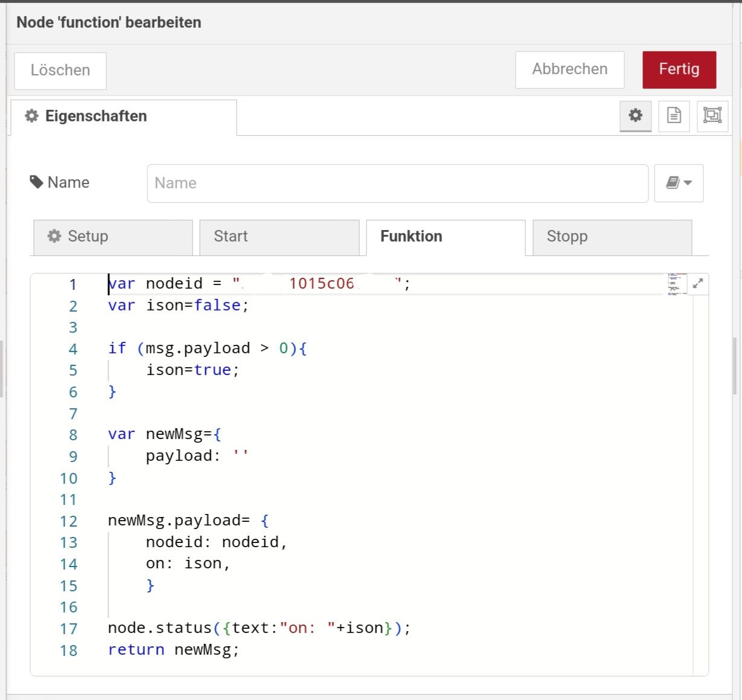
Task: Click the dialog title 'Node function bearbeiten'
Action: [109, 22]
